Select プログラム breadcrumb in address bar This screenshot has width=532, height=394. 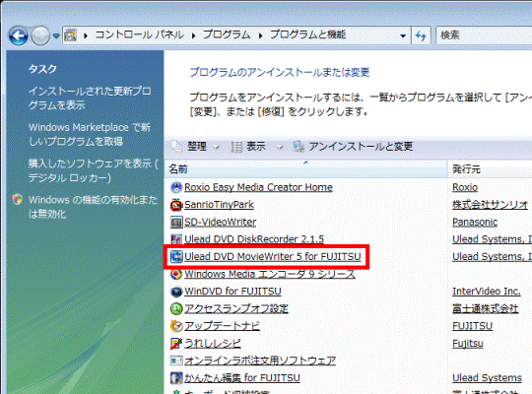click(227, 34)
